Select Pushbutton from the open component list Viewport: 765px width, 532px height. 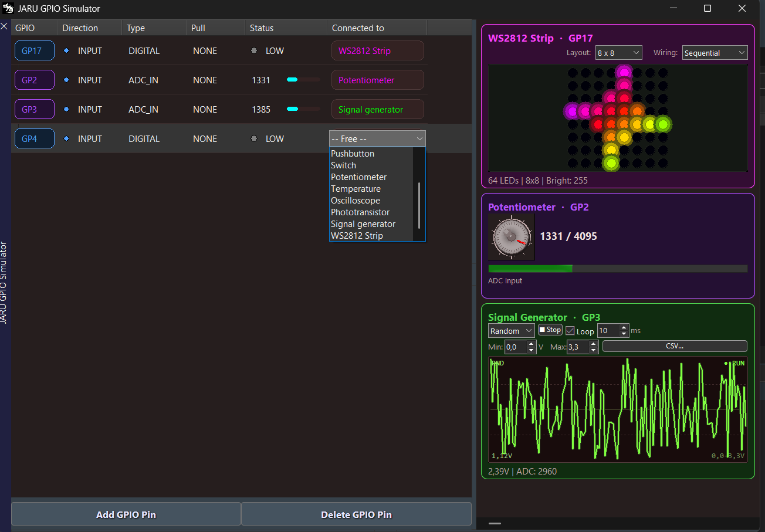[x=353, y=153]
